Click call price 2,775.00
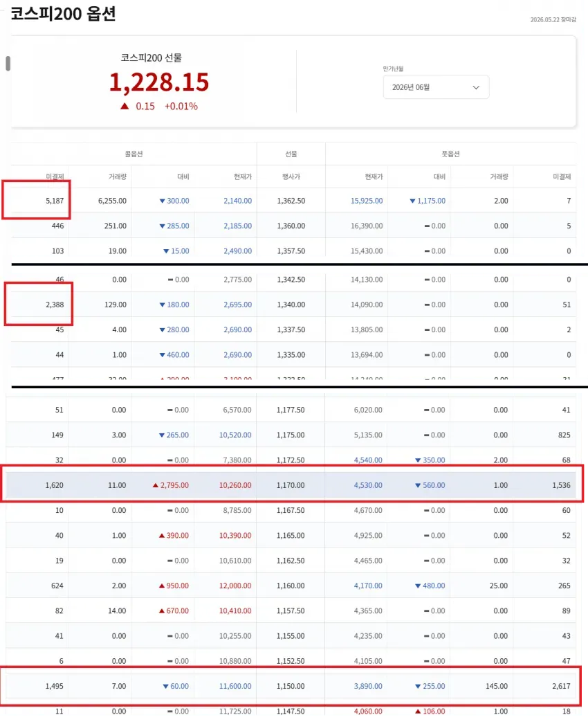Image resolution: width=588 pixels, height=724 pixels. coord(238,280)
